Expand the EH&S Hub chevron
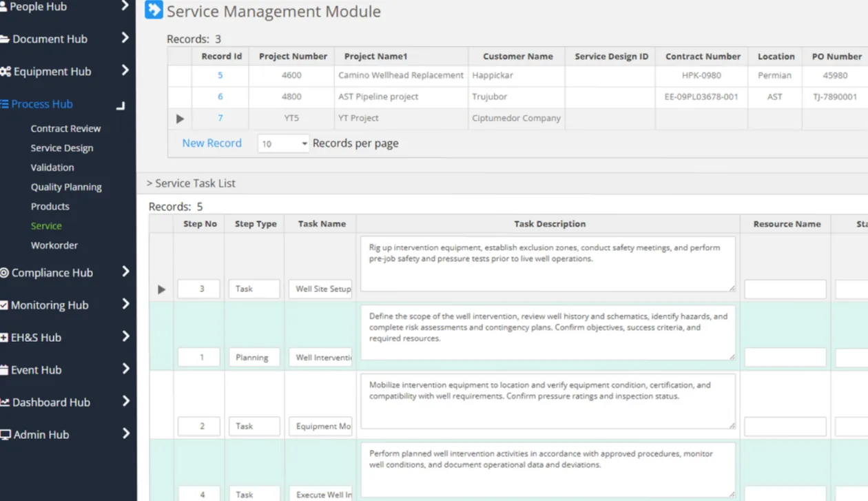Viewport: 868px width, 501px height. coord(125,336)
